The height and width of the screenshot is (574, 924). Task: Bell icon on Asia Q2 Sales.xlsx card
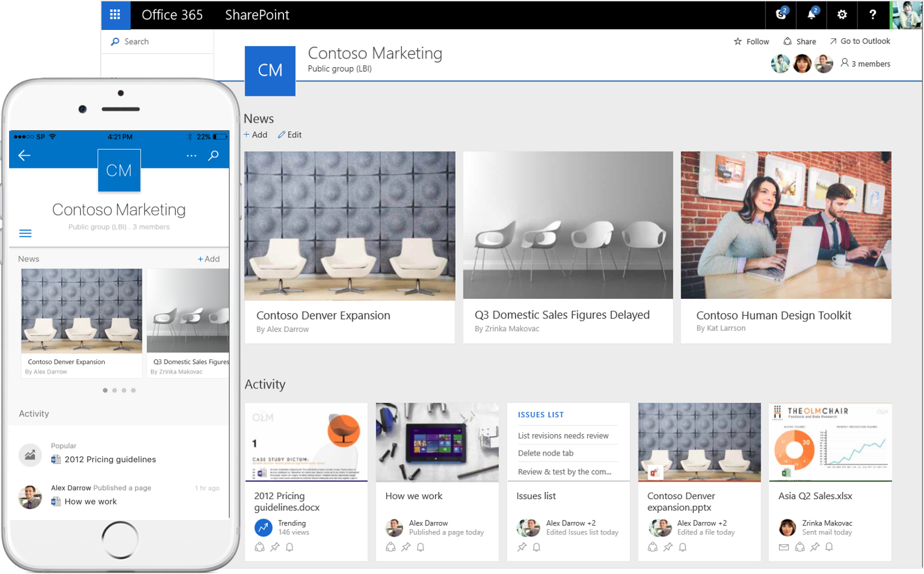[x=829, y=547]
